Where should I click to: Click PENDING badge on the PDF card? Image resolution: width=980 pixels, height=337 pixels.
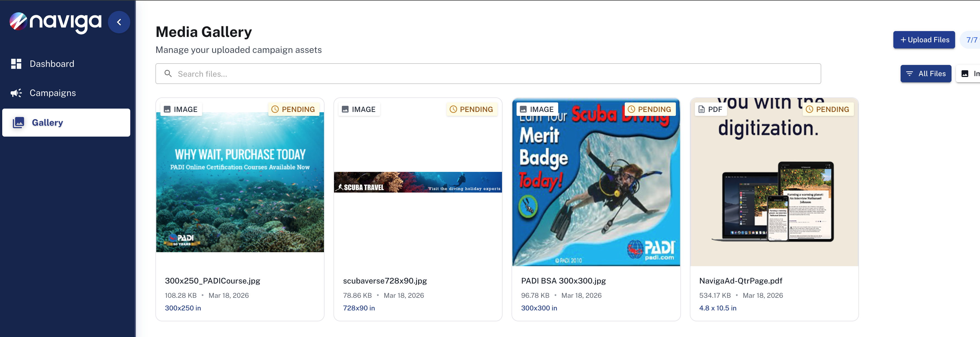(x=828, y=109)
